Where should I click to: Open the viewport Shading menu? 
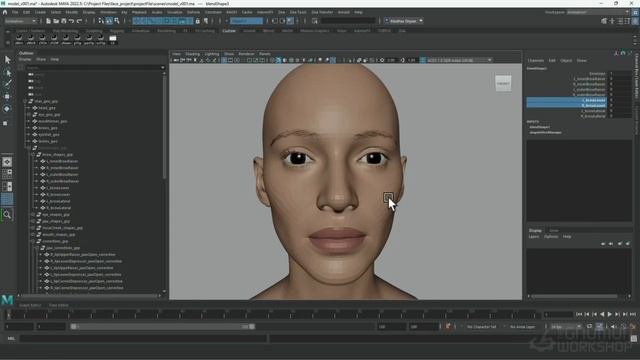[193, 54]
